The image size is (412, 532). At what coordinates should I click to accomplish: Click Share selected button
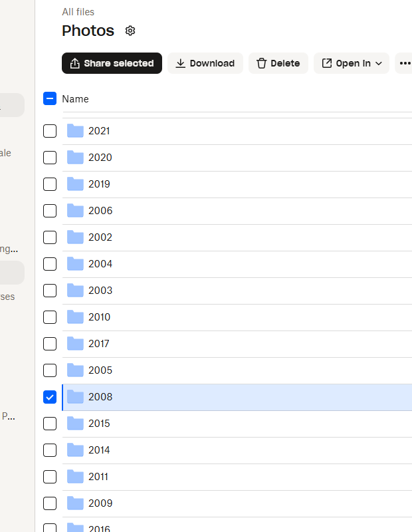tap(112, 63)
